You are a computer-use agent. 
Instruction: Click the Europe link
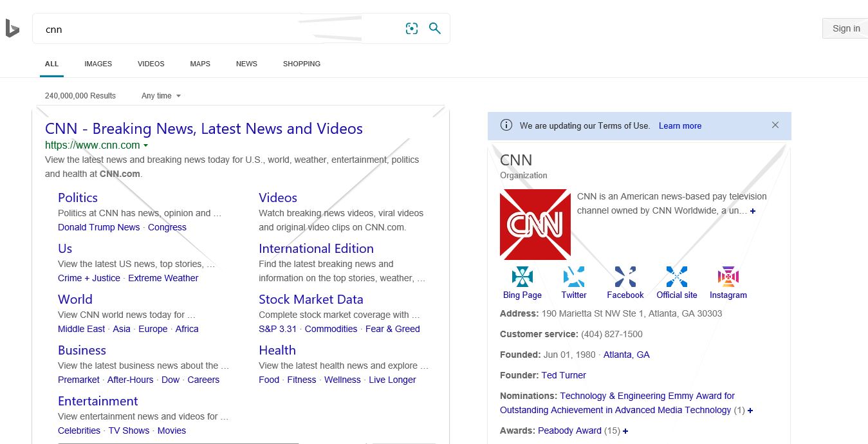click(x=153, y=329)
